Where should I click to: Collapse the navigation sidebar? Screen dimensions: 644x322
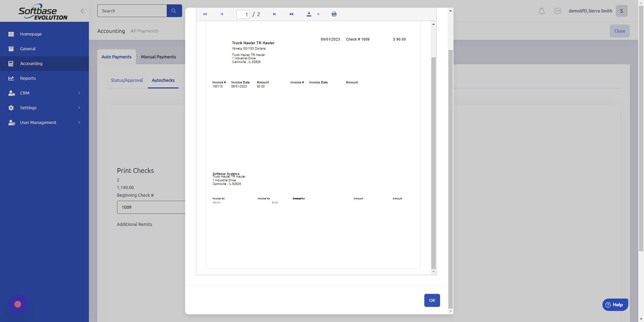(83, 11)
